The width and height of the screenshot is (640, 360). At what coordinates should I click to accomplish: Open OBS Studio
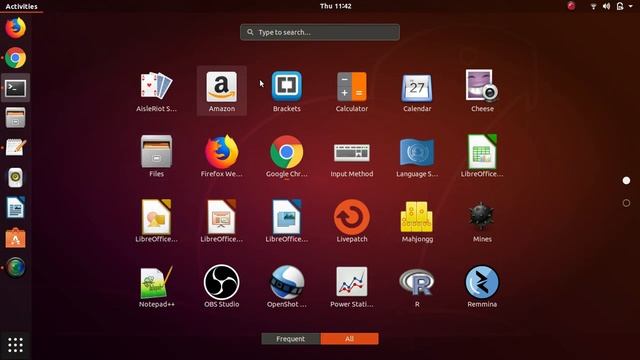pos(222,287)
